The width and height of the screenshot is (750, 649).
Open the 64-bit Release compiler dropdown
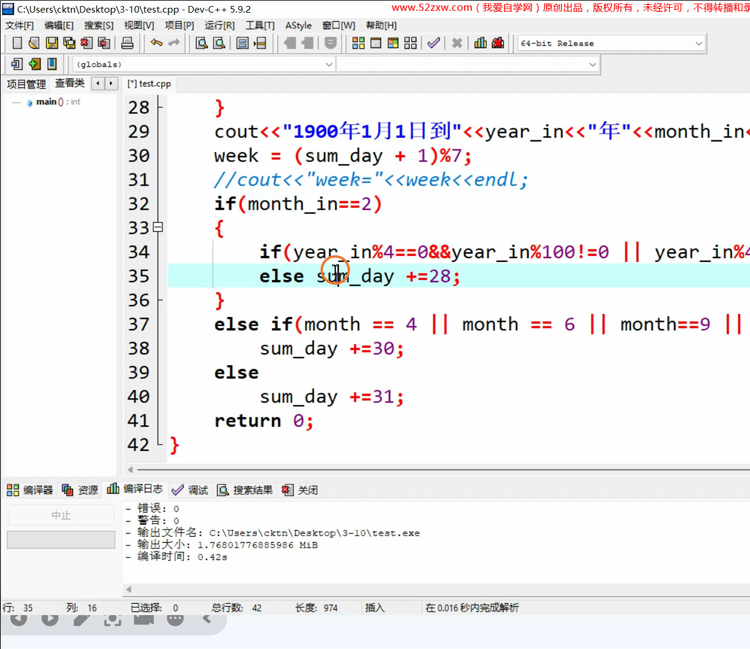698,44
